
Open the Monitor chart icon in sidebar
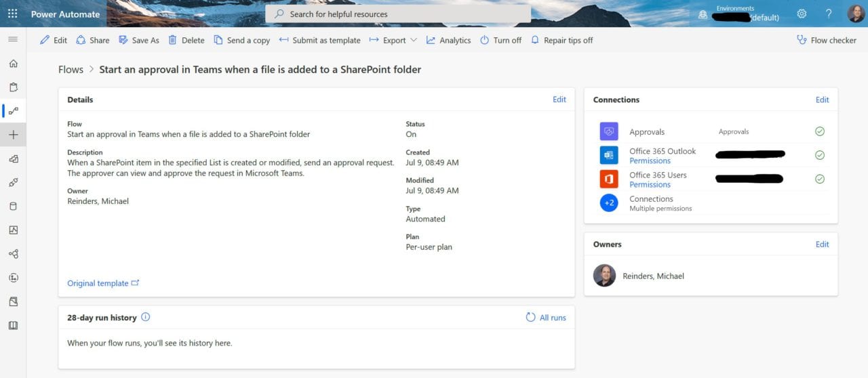[13, 230]
